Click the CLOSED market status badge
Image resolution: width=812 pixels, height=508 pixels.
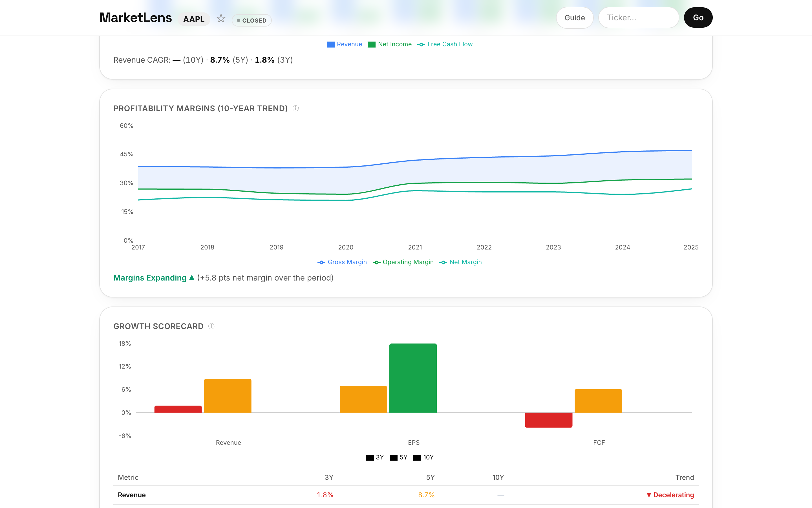pyautogui.click(x=252, y=20)
